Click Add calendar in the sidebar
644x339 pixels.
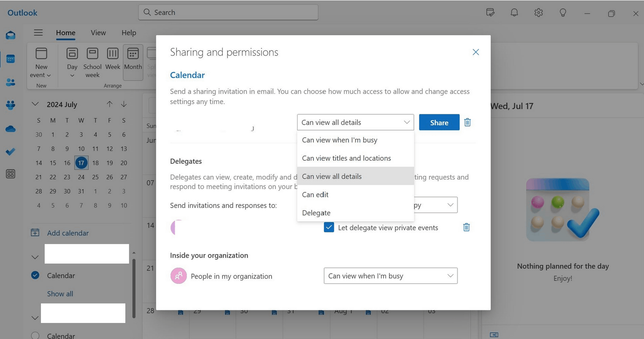(67, 233)
